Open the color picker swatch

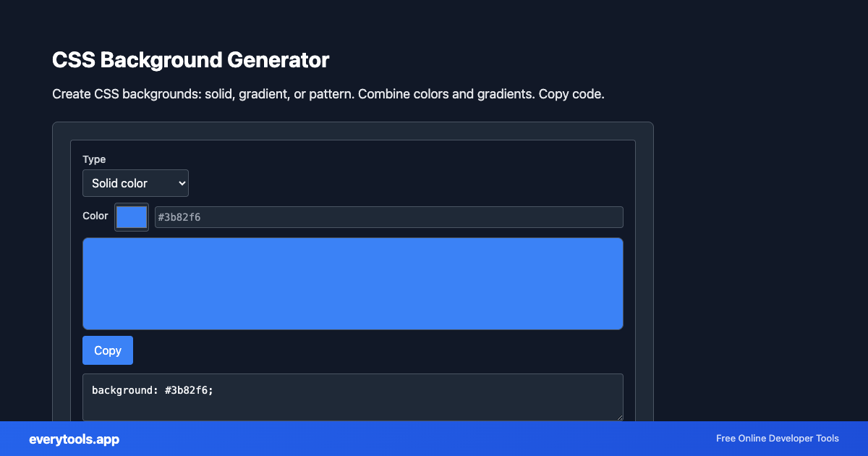131,216
